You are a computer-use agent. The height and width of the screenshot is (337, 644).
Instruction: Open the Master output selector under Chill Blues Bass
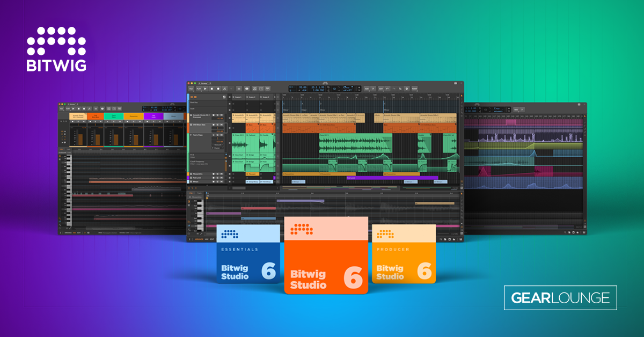tap(216, 148)
